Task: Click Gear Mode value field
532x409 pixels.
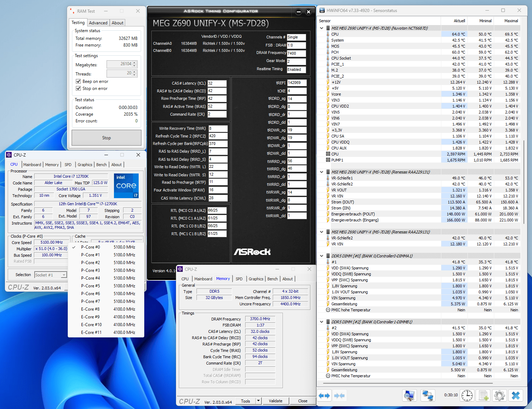Action: point(296,61)
